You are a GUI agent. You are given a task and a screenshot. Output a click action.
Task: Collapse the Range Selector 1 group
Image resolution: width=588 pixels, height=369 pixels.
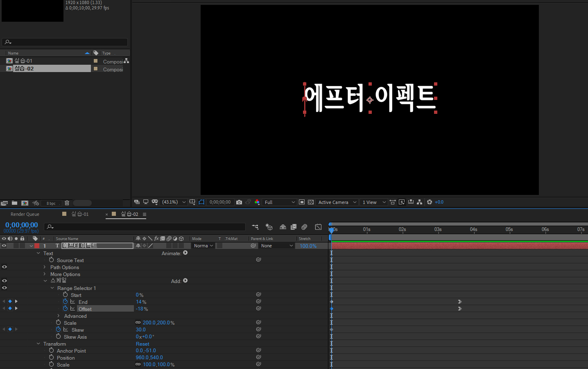[x=52, y=288]
